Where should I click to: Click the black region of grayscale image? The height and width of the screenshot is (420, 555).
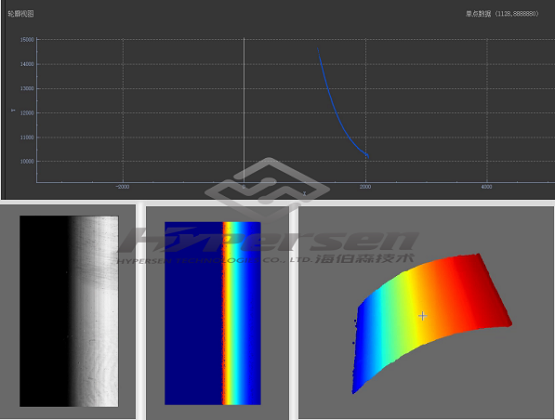[x=44, y=311]
